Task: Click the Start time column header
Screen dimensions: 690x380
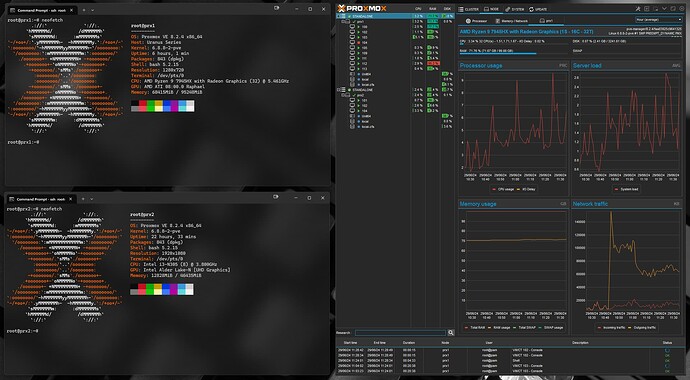Action: click(x=350, y=343)
